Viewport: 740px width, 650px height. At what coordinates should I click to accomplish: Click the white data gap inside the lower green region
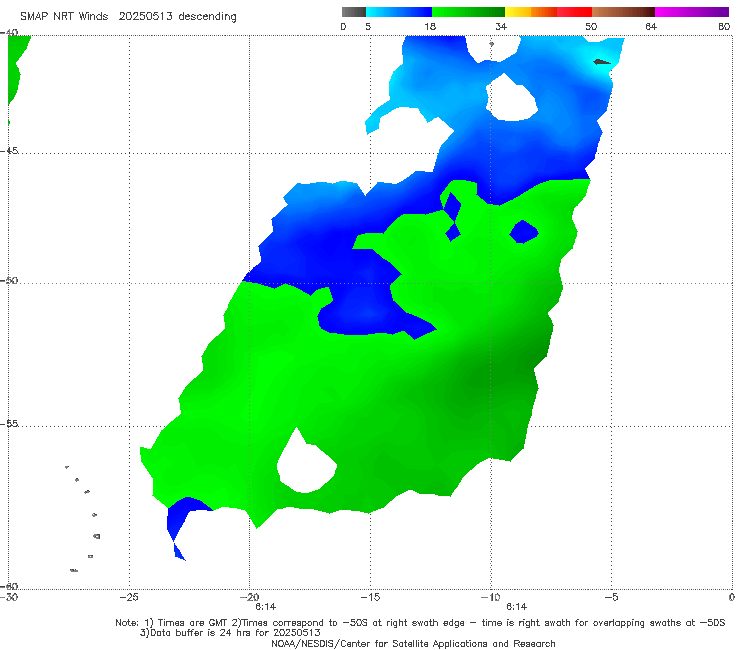point(306,463)
